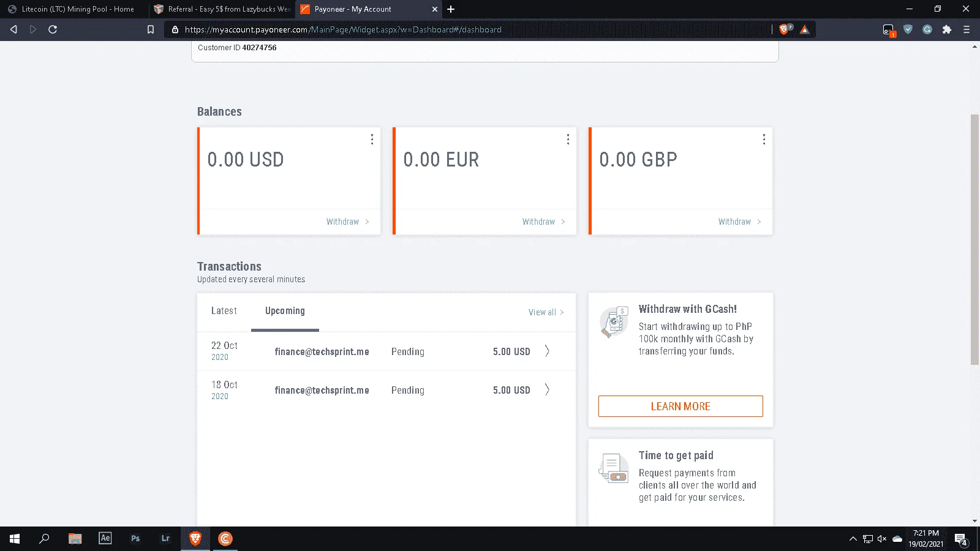Click 5.00 USD amount in the 18 Oct row
This screenshot has width=980, height=551.
coord(511,391)
